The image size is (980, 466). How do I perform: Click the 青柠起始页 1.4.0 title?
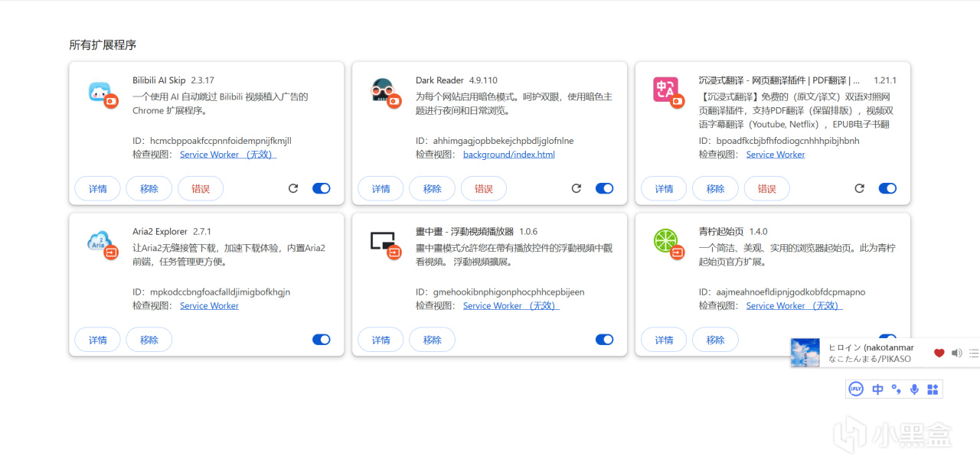coord(733,232)
